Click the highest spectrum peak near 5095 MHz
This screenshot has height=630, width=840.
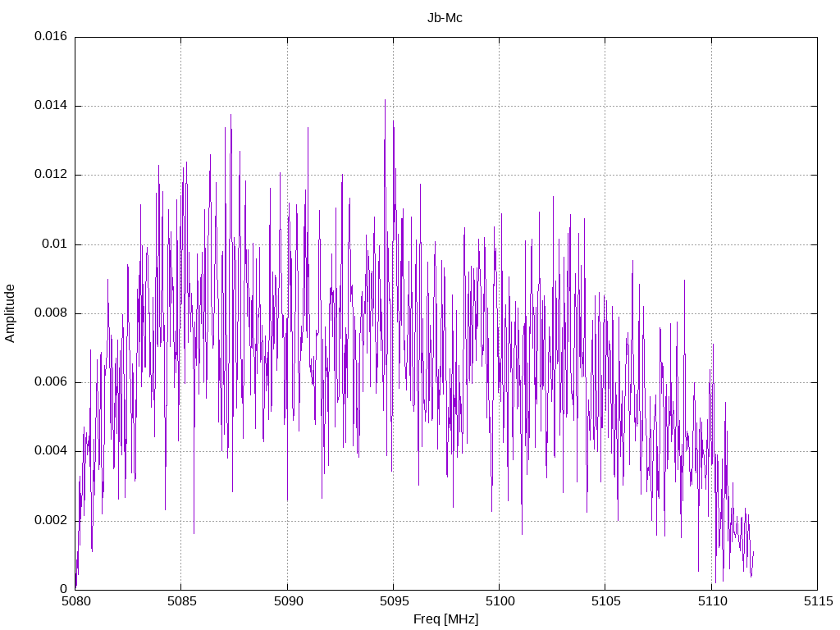click(385, 101)
